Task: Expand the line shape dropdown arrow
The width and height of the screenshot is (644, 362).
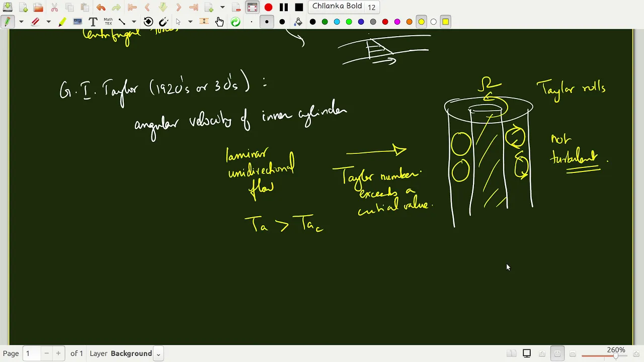Action: pyautogui.click(x=134, y=22)
